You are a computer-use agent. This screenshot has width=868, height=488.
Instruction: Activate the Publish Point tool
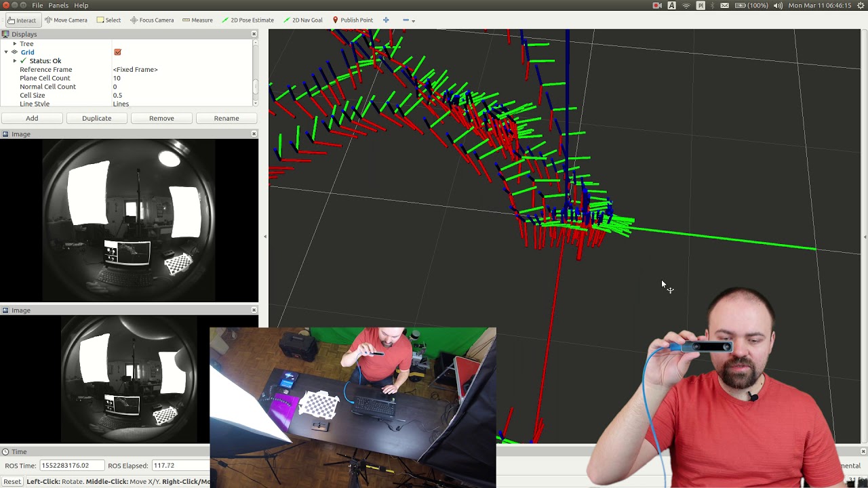pos(353,20)
